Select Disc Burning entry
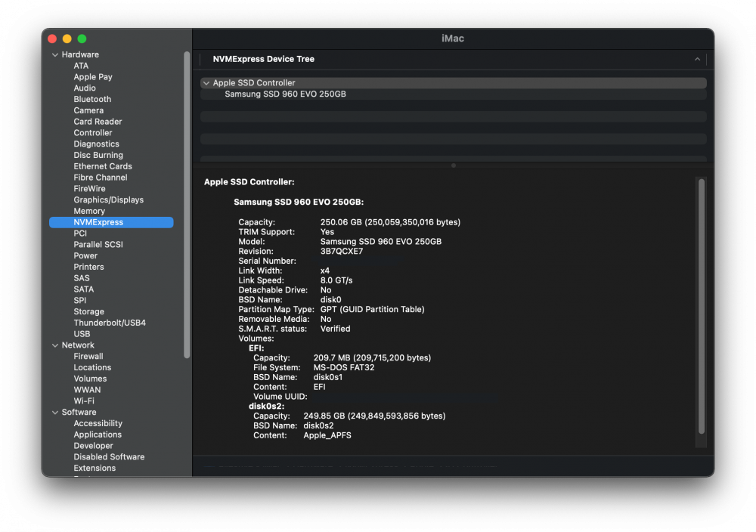 (x=98, y=155)
